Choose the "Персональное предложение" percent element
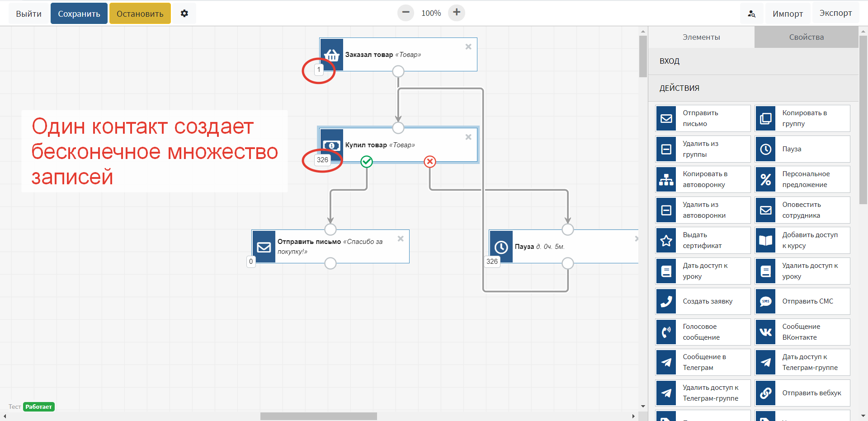Viewport: 868px width, 421px height. 802,179
